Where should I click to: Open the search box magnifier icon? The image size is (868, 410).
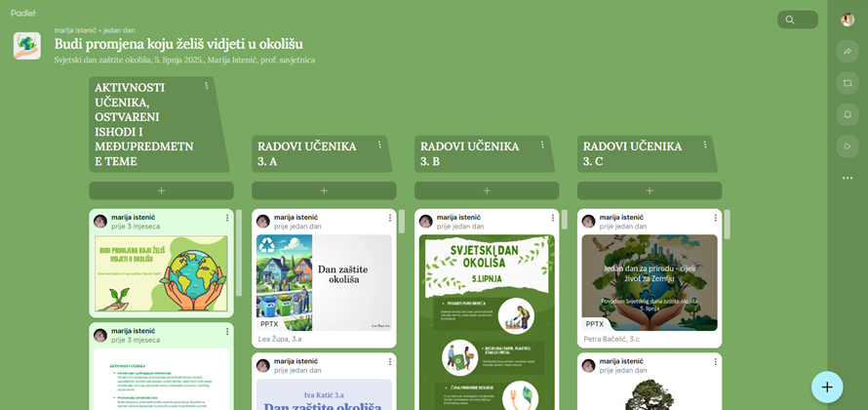point(790,20)
